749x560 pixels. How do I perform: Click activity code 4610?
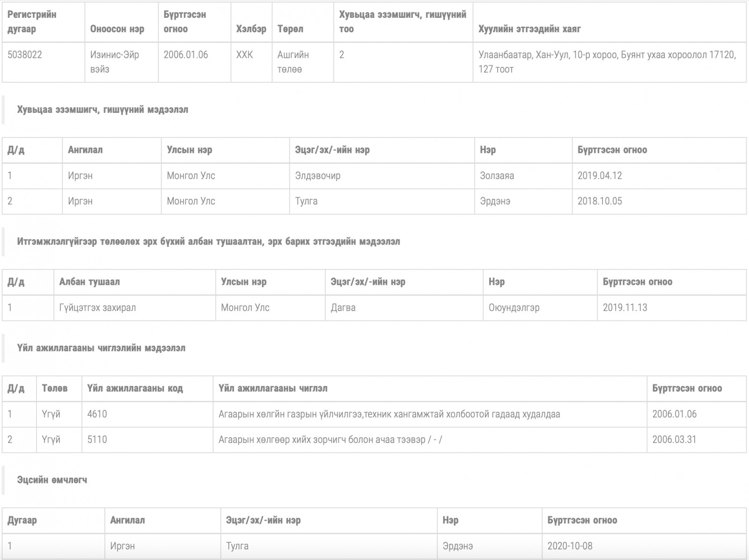(x=97, y=414)
